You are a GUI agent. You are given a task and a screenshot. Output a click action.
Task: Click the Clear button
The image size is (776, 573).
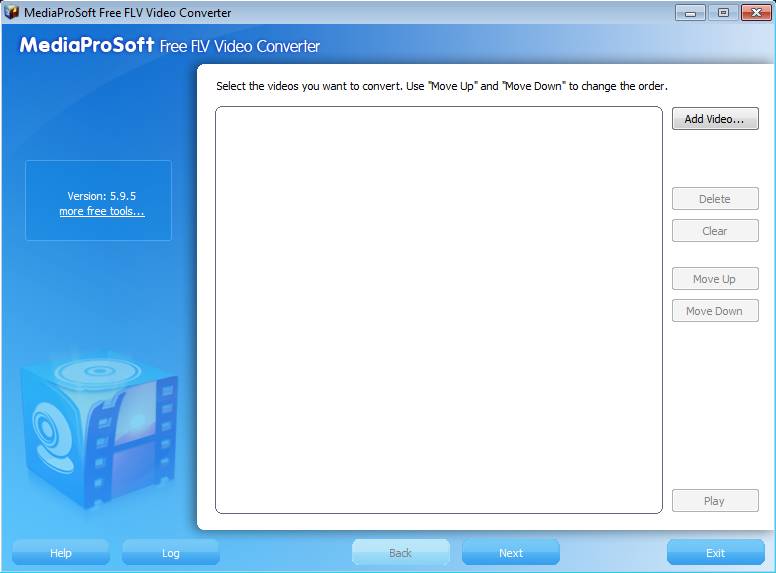[x=715, y=231]
